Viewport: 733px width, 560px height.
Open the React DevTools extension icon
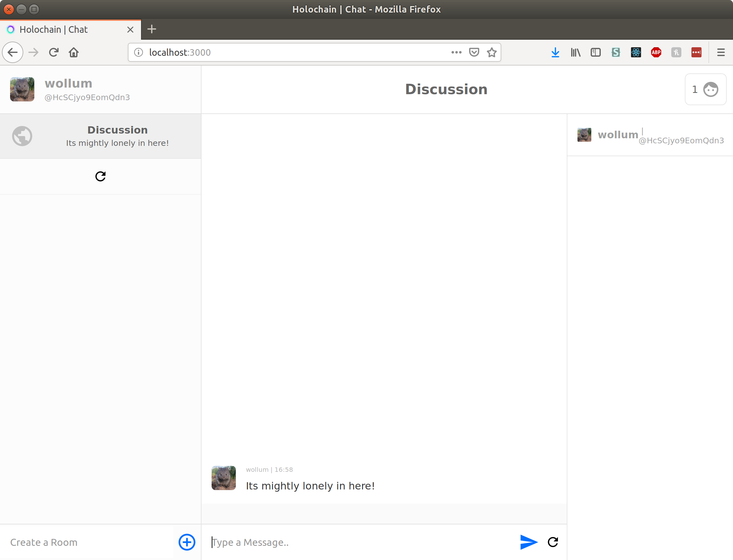pos(636,52)
